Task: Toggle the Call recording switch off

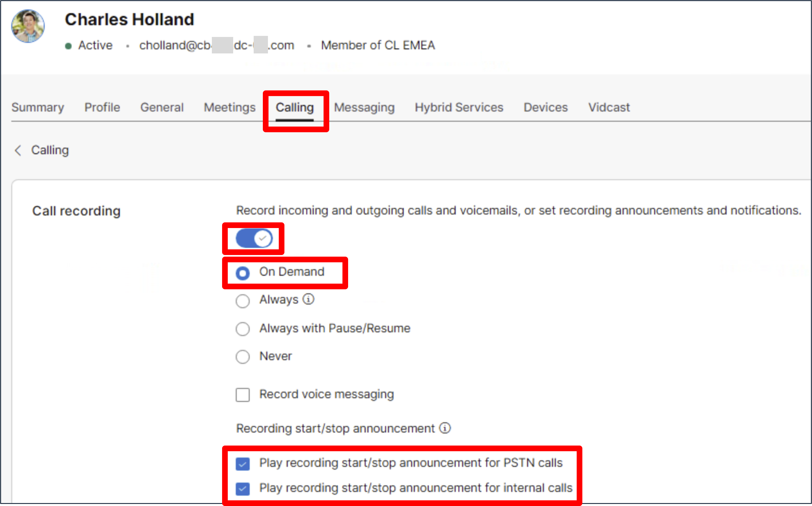Action: 254,239
